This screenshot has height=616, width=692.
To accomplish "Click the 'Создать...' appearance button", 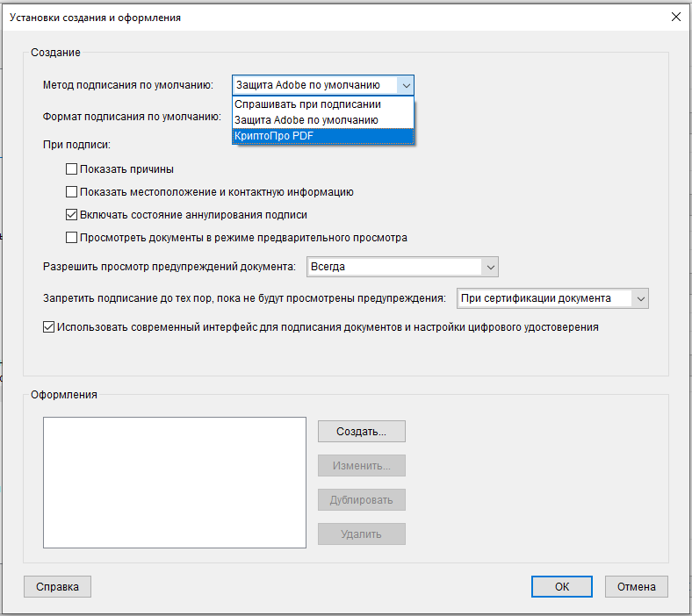I will (361, 432).
